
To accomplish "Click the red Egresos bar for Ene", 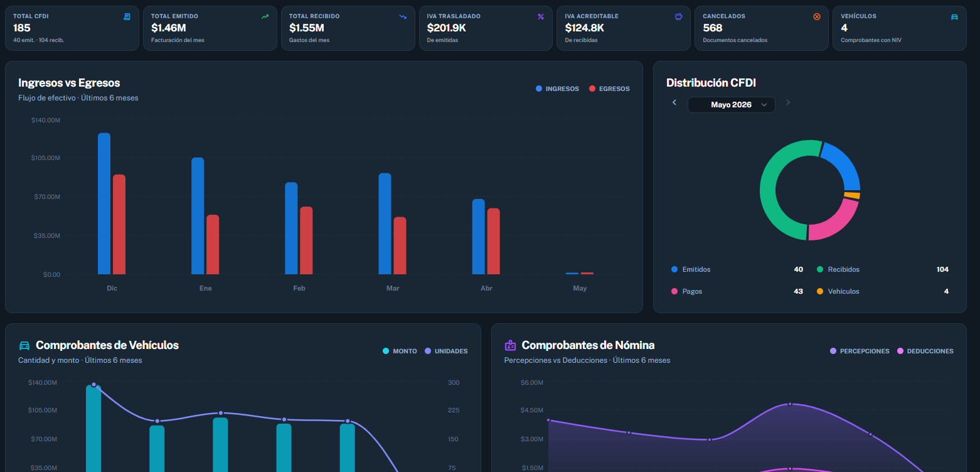I will point(213,245).
